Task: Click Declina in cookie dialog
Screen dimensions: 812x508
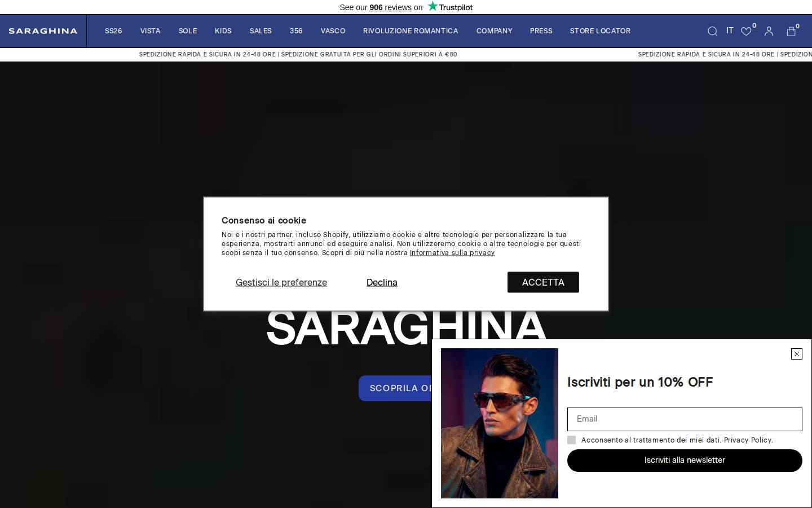Action: point(382,282)
